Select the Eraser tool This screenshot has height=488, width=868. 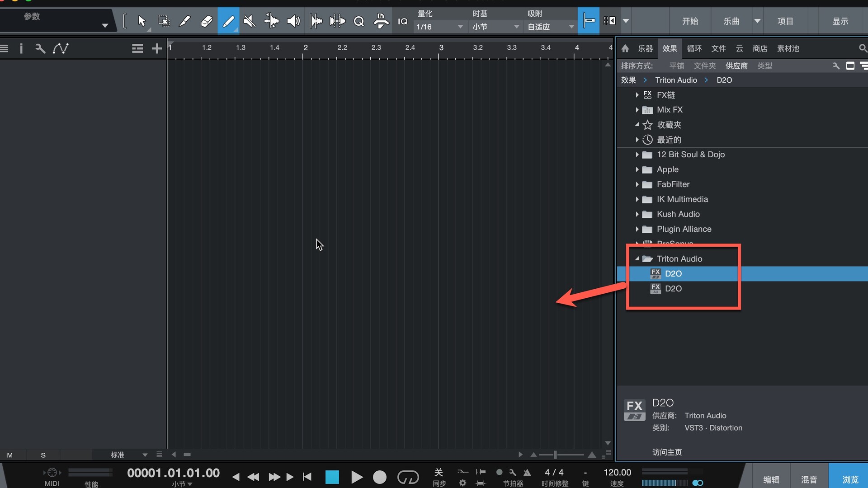tap(206, 21)
